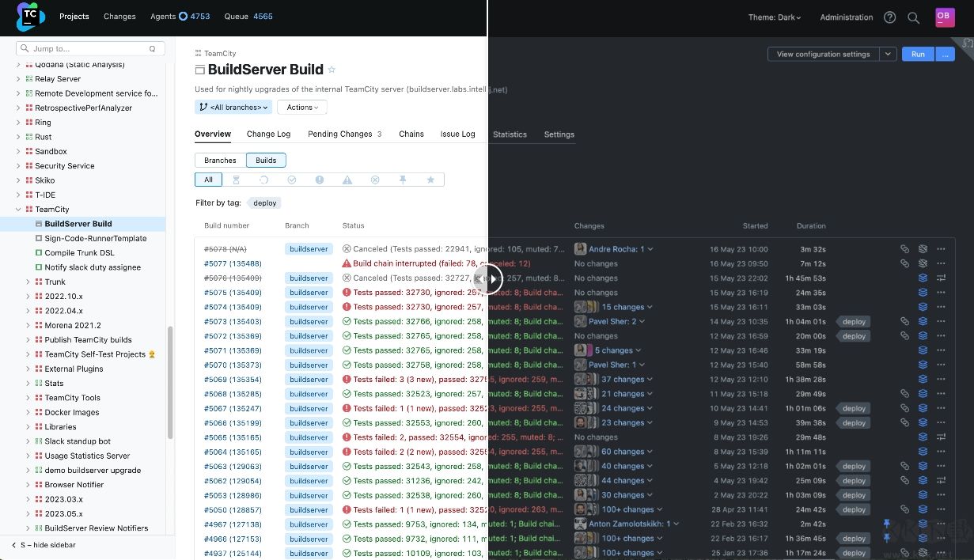Click S – hide sidebar
The image size is (974, 560).
click(x=44, y=545)
